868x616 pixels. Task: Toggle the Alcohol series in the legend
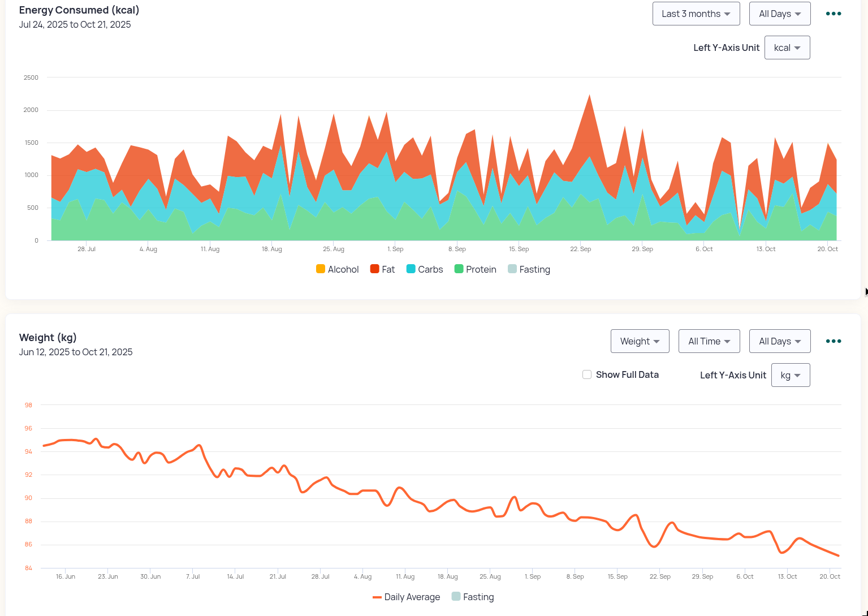click(x=338, y=269)
